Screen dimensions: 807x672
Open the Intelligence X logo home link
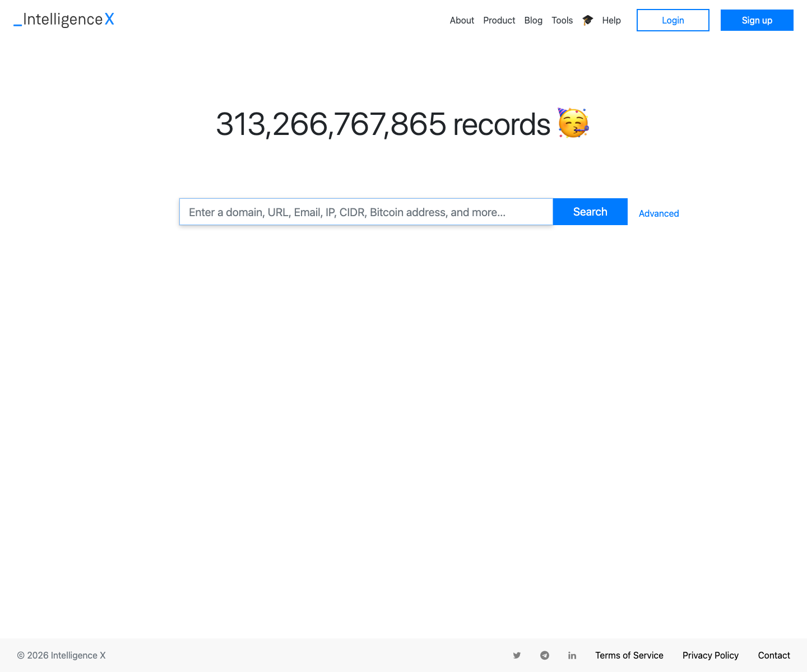pyautogui.click(x=64, y=20)
